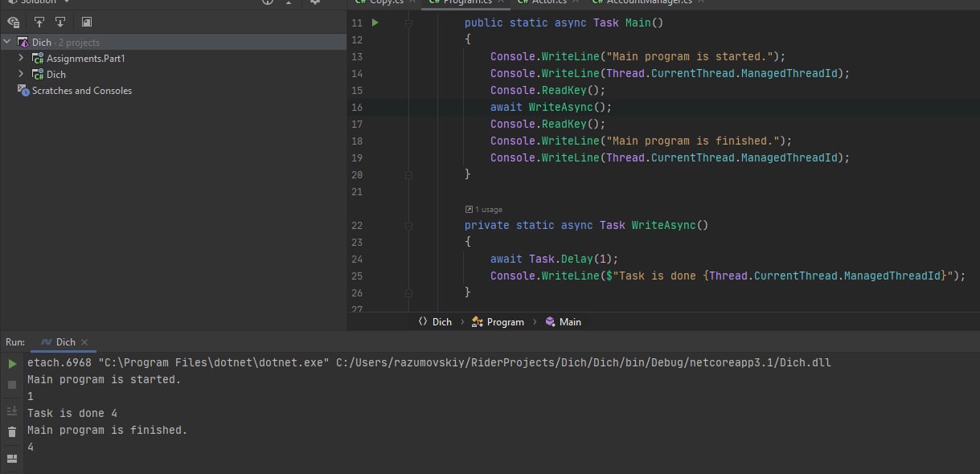Click the grey Stop square in Run panel
Viewport: 980px width, 474px height.
pyautogui.click(x=12, y=385)
